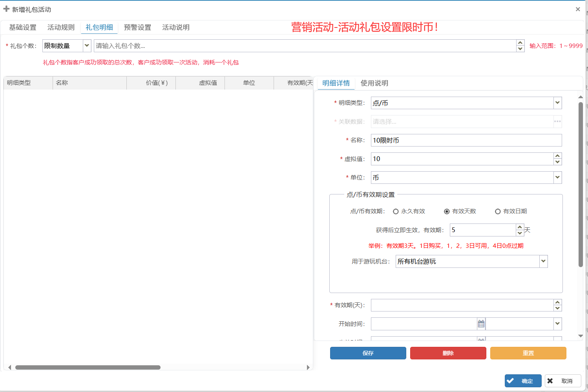Open the 明细类型 dropdown
Image resolution: width=588 pixels, height=392 pixels.
pyautogui.click(x=557, y=103)
